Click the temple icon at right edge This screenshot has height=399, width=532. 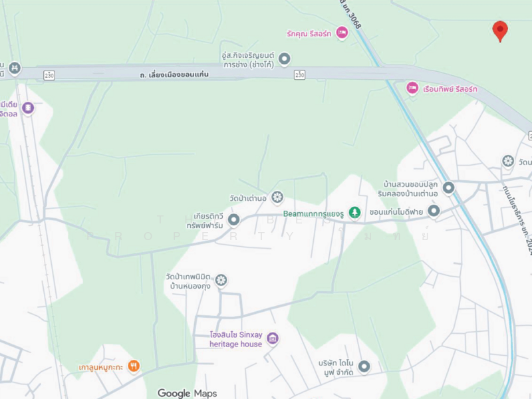coord(508,161)
